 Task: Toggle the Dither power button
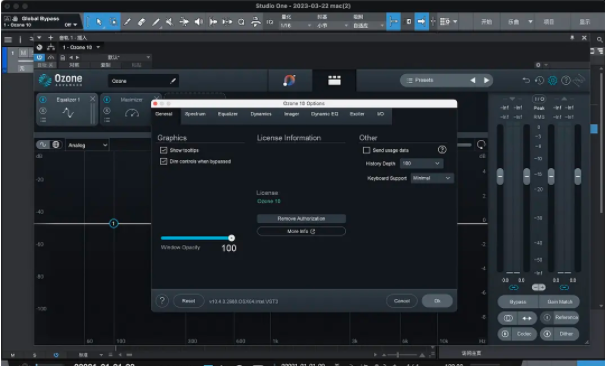[x=547, y=334]
